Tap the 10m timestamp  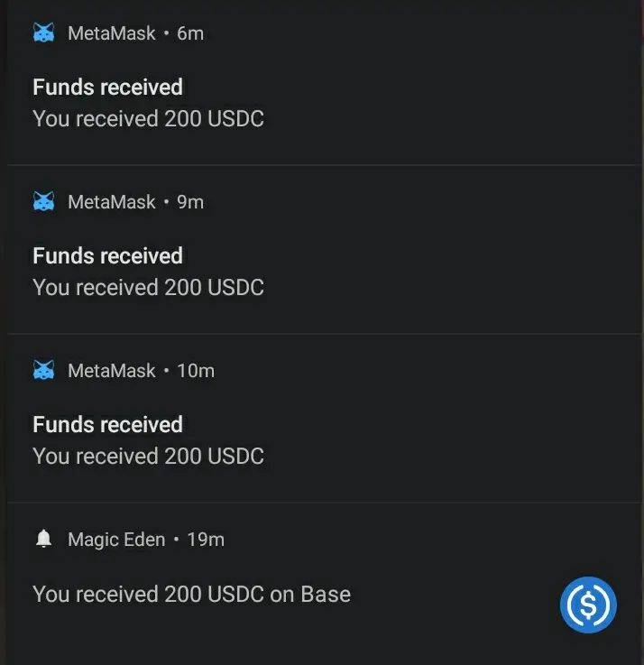(196, 371)
